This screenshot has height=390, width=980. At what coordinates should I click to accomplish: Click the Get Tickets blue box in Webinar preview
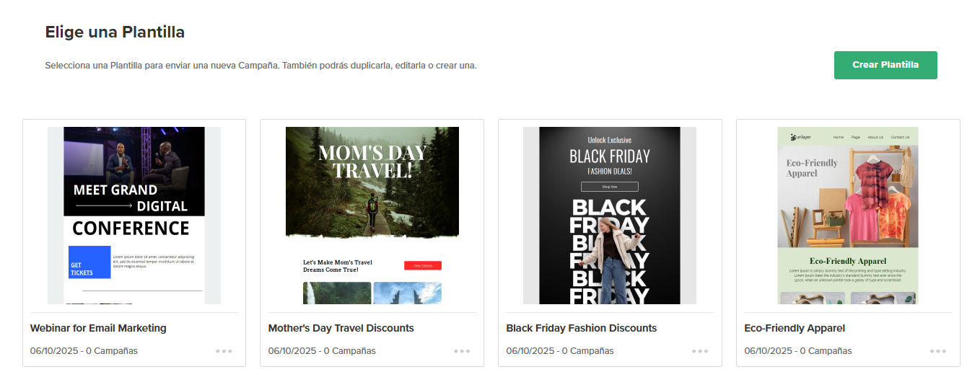click(x=89, y=262)
